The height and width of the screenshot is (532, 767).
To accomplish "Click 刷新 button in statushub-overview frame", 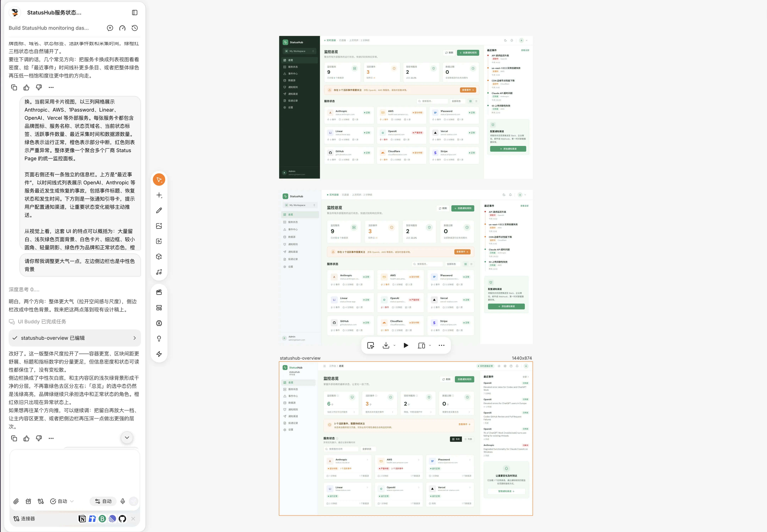I will tap(446, 379).
